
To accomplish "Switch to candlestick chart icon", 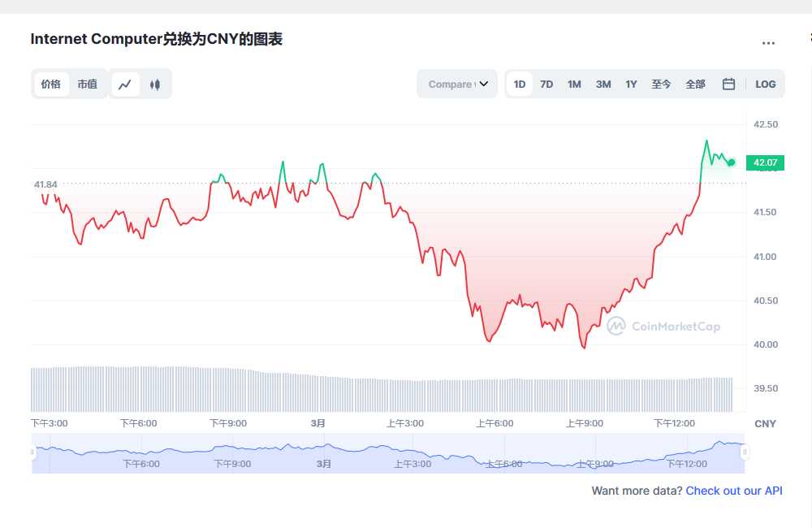I will click(155, 84).
